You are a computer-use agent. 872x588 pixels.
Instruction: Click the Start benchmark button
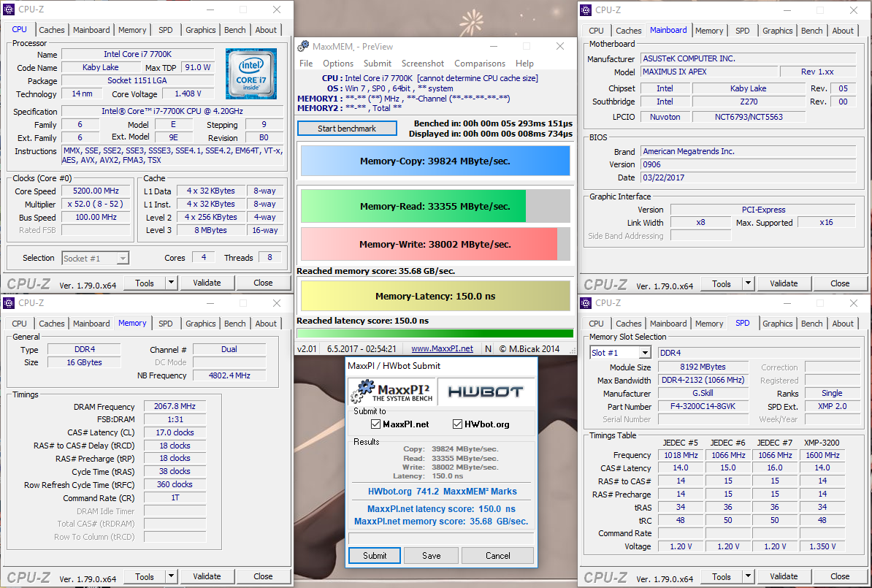[x=347, y=129]
